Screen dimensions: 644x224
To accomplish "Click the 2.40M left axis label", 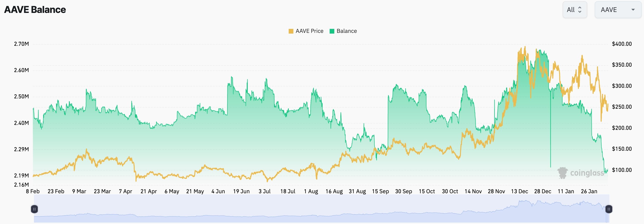I will pos(21,123).
